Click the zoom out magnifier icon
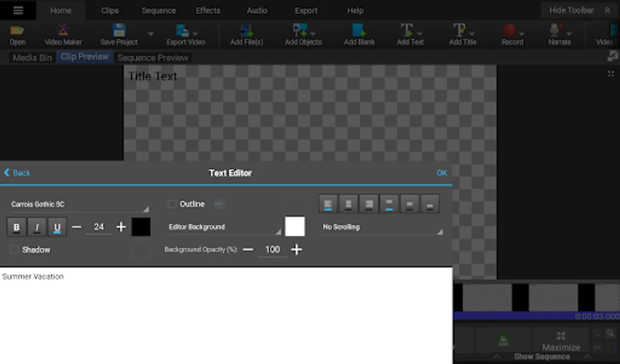The width and height of the screenshot is (620, 364). point(597,334)
